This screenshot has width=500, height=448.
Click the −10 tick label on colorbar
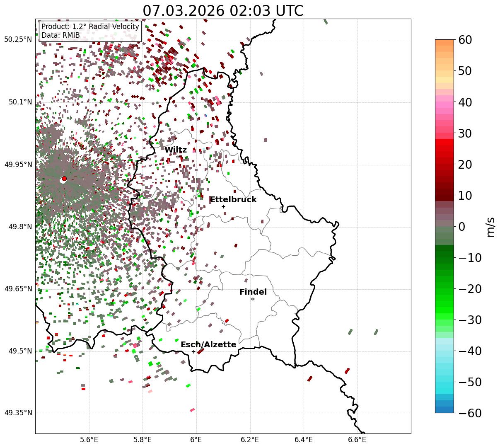coord(470,258)
